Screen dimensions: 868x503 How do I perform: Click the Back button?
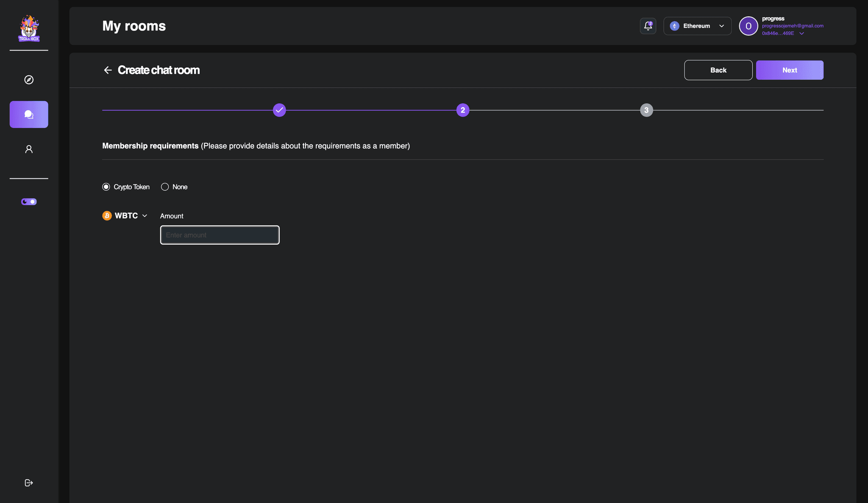[x=718, y=70]
